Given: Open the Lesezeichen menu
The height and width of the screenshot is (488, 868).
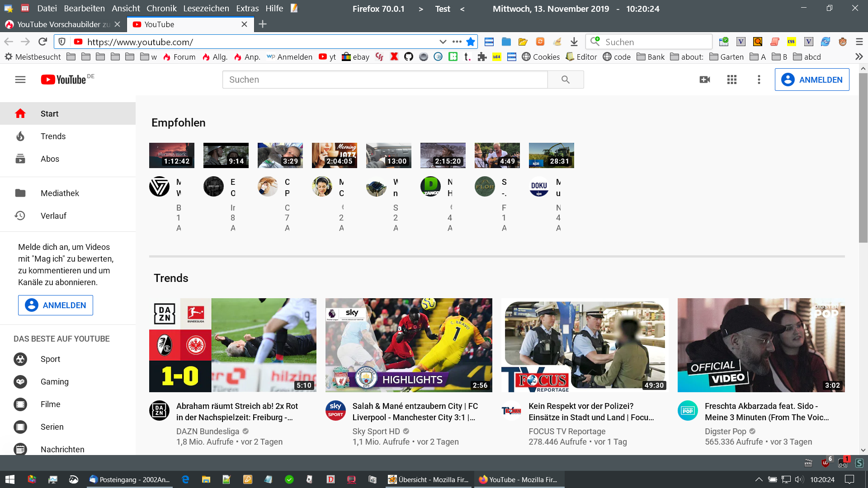Looking at the screenshot, I should (x=206, y=8).
